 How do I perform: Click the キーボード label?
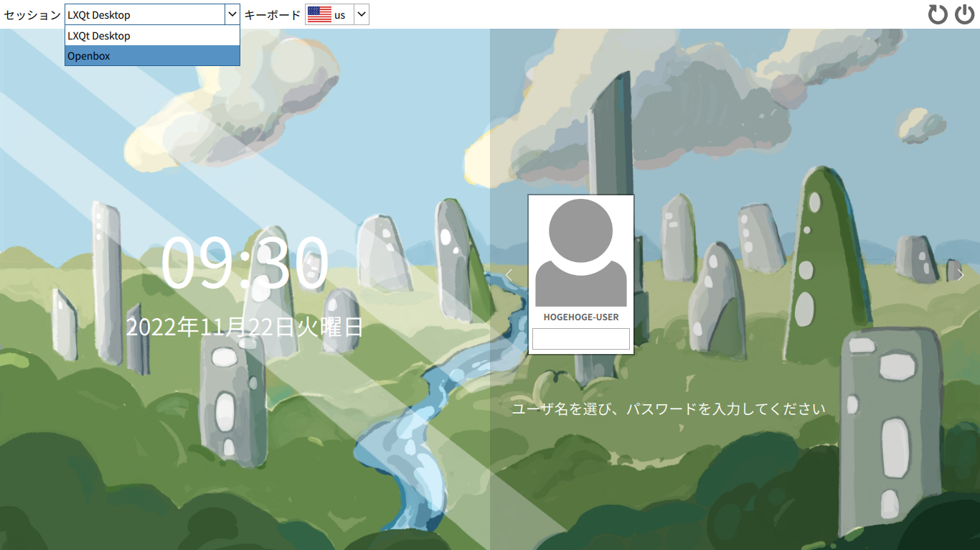click(273, 14)
